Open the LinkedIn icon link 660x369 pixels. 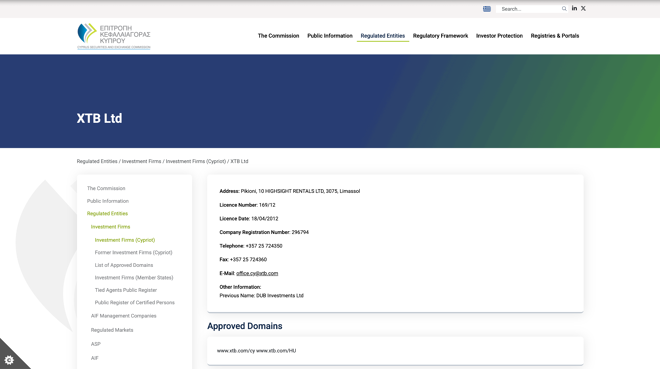574,8
